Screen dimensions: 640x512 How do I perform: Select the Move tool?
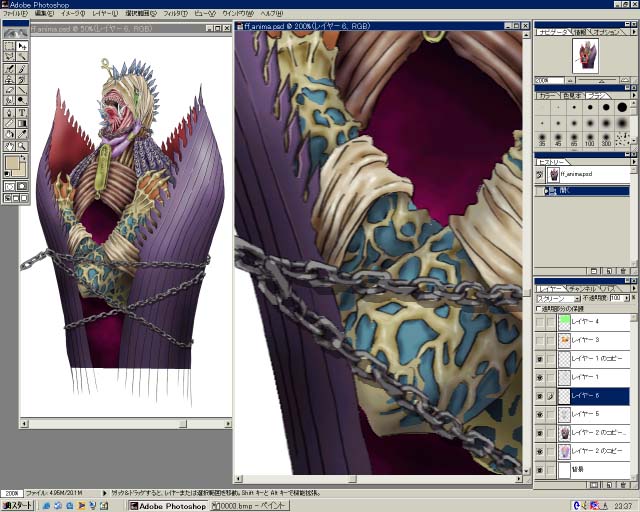[x=22, y=46]
